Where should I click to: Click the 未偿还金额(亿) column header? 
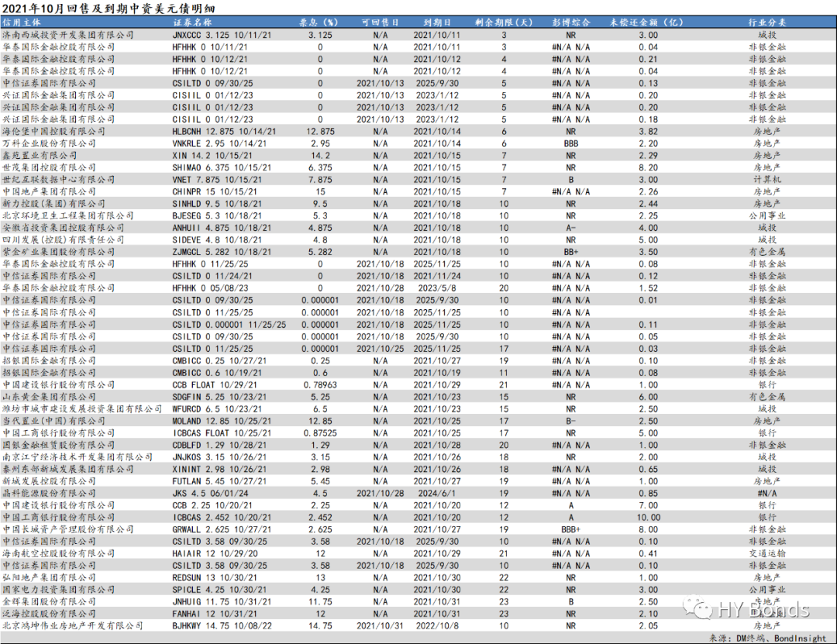(646, 22)
